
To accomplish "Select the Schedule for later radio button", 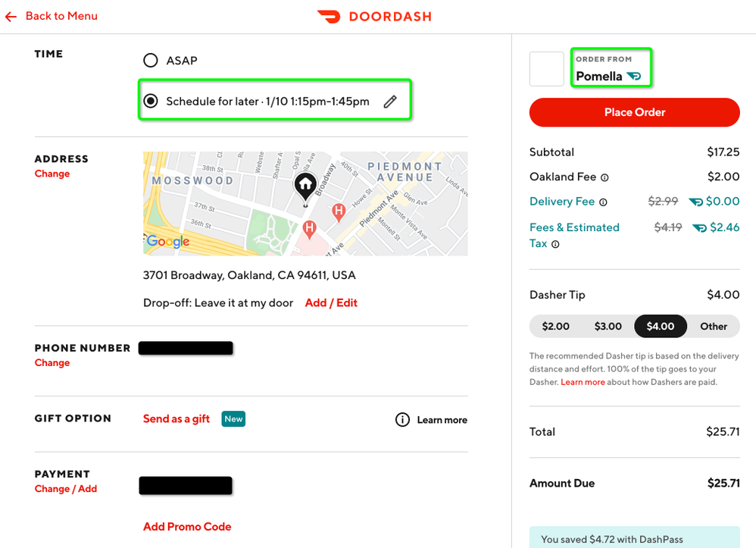I will coord(151,102).
